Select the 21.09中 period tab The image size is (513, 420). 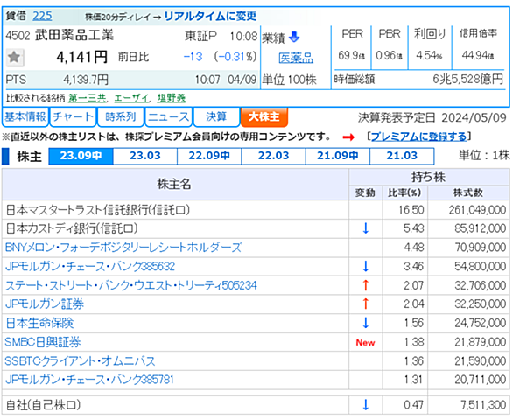tap(338, 156)
